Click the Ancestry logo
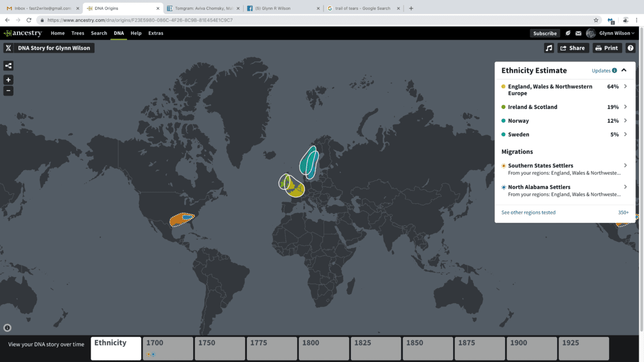The image size is (644, 362). click(23, 33)
